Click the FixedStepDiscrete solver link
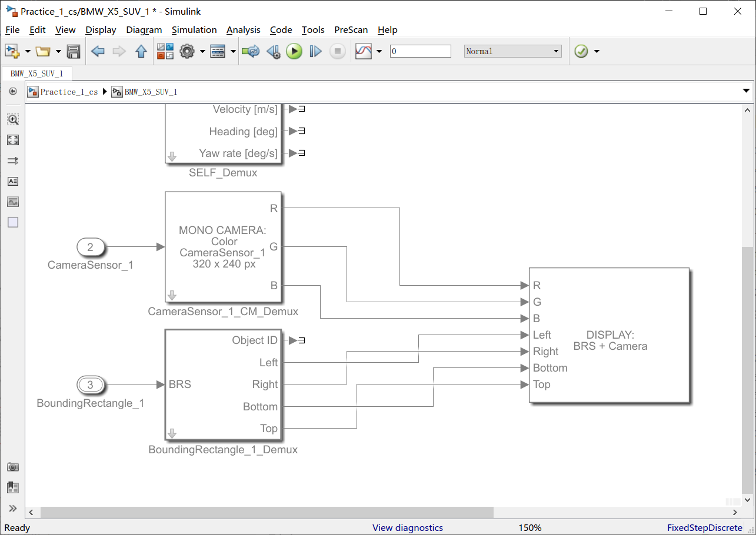The height and width of the screenshot is (535, 756). pyautogui.click(x=705, y=527)
